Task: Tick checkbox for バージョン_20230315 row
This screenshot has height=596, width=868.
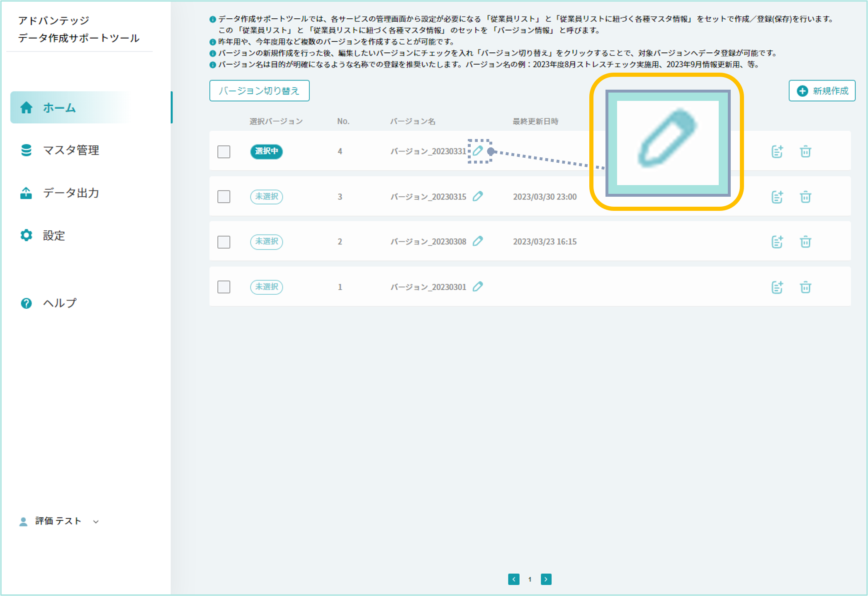Action: pyautogui.click(x=224, y=197)
